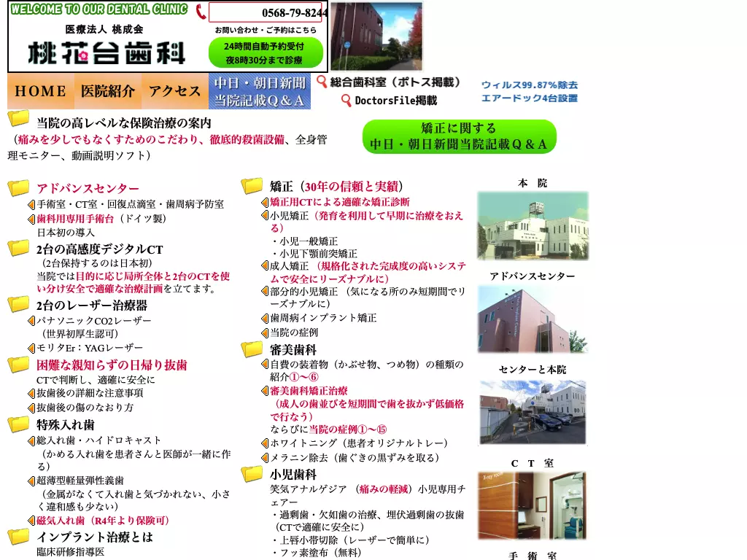Click arrow bullet beside 当院の症例
Image resolution: width=747 pixels, height=560 pixels.
tap(265, 332)
